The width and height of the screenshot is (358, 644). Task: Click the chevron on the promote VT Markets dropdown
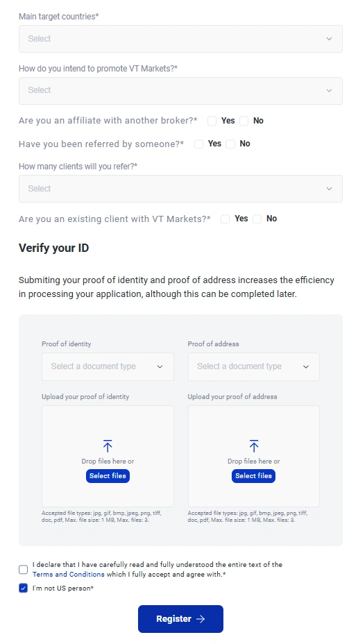329,90
